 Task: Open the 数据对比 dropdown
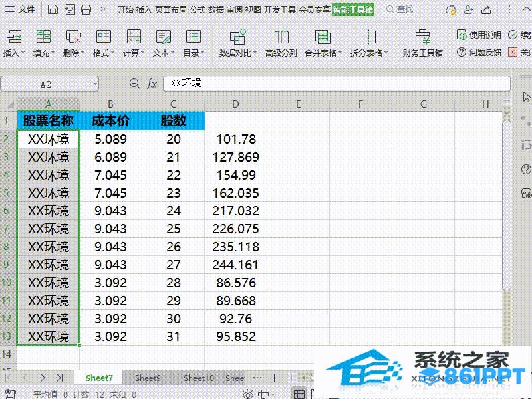(237, 43)
